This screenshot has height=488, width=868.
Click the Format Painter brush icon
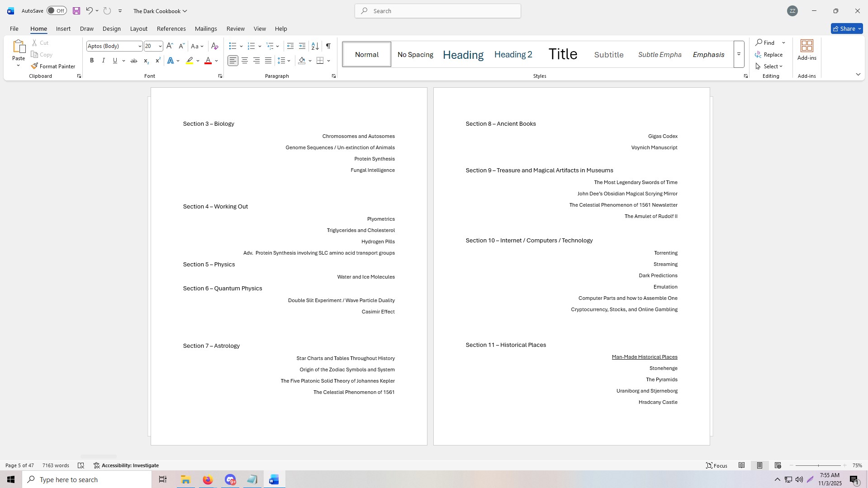(x=34, y=66)
